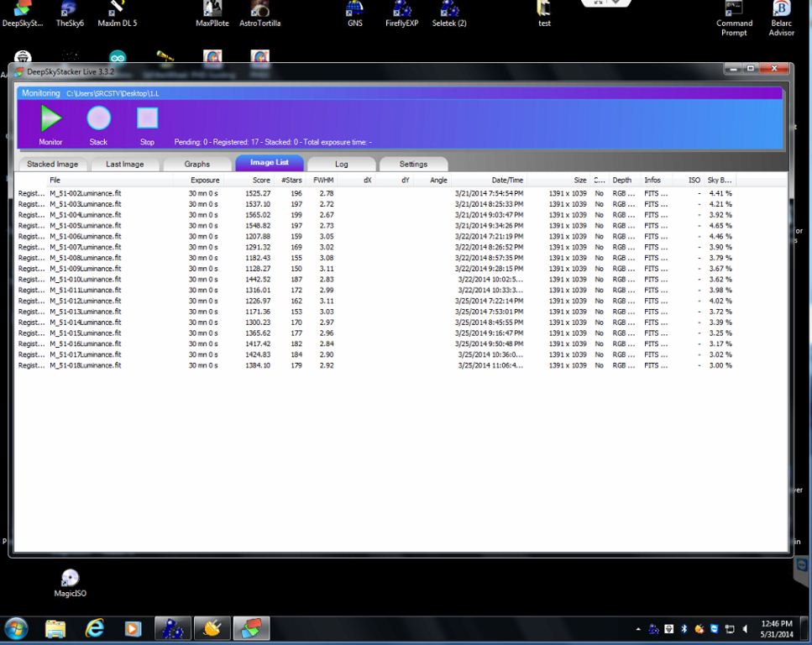Click the Sky B... column header

pos(720,181)
